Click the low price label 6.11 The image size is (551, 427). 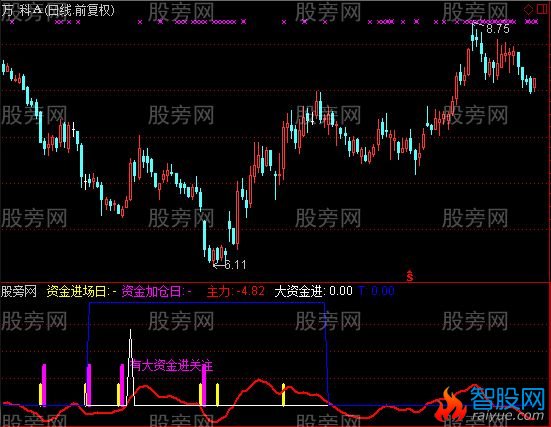coord(235,265)
